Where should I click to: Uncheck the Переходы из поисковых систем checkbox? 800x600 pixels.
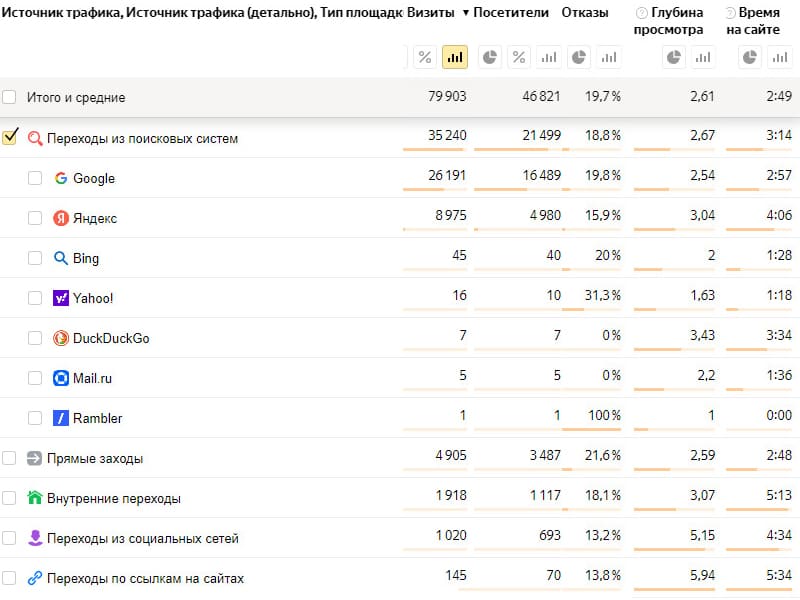(x=10, y=137)
